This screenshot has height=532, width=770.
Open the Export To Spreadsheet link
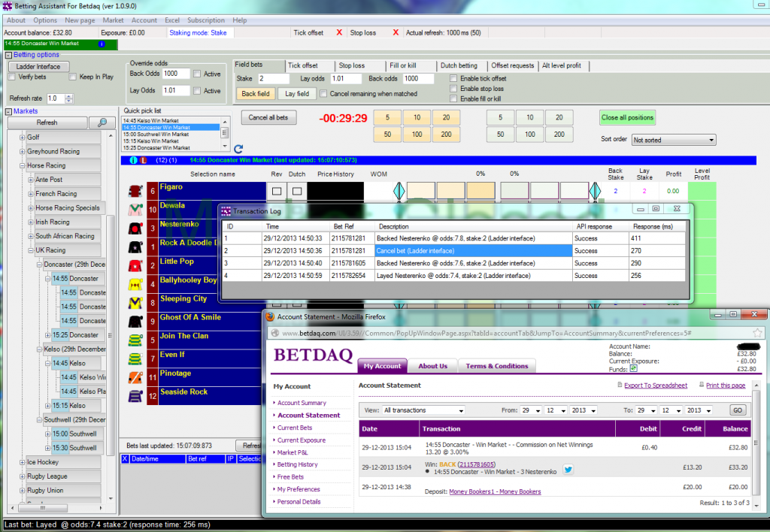coord(656,385)
